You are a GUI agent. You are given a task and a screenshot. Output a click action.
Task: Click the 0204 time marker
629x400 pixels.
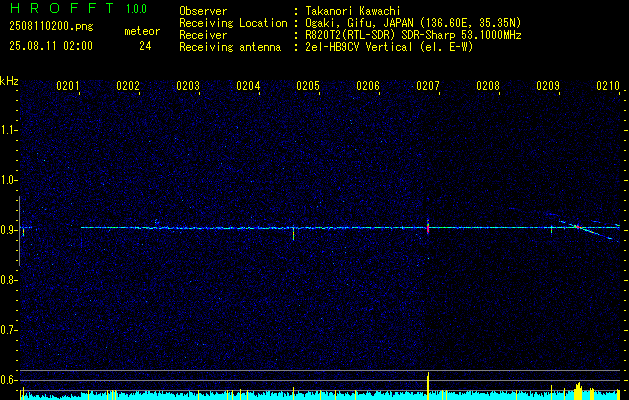(248, 86)
